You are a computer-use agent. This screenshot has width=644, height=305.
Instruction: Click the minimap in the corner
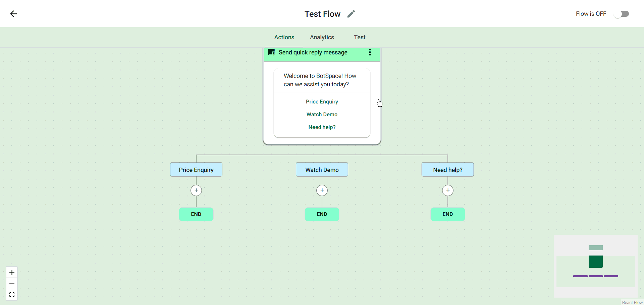click(x=595, y=266)
